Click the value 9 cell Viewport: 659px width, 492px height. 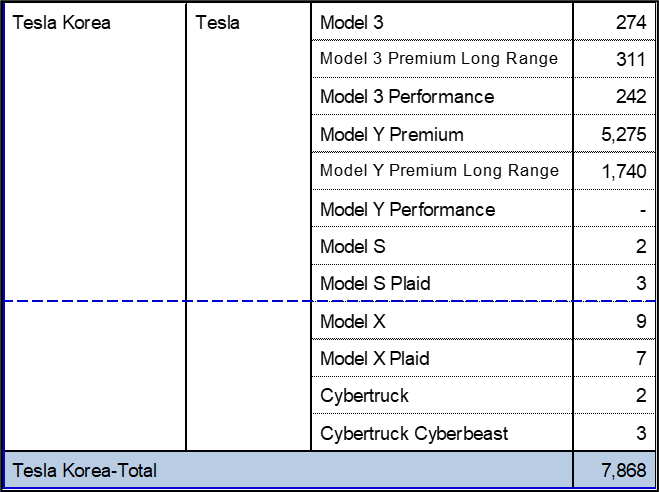pos(614,321)
